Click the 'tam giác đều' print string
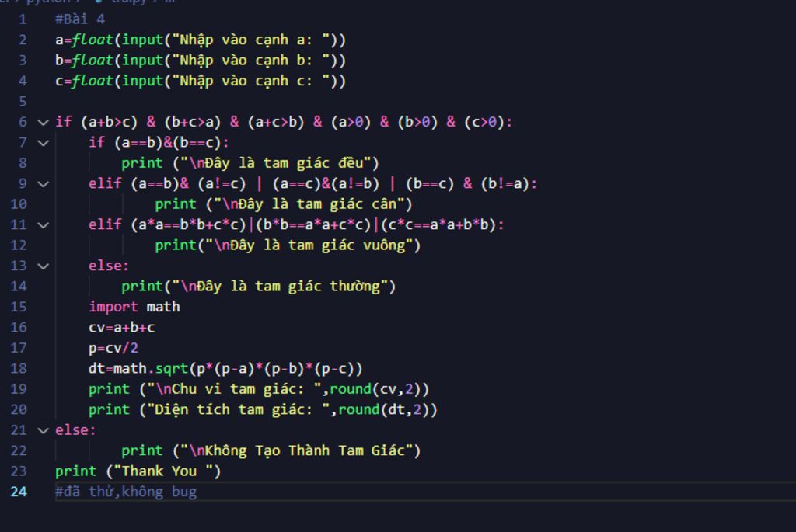This screenshot has height=532, width=796. point(276,163)
